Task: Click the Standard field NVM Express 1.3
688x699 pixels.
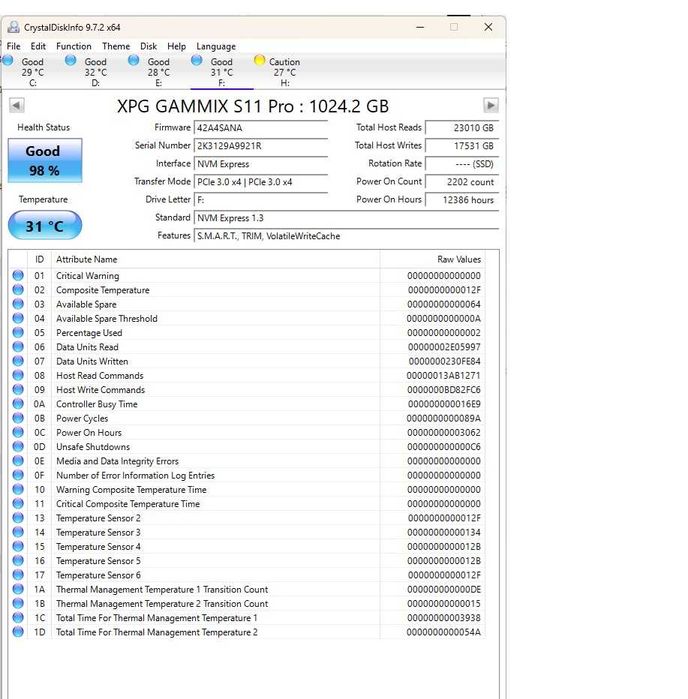Action: pos(346,218)
